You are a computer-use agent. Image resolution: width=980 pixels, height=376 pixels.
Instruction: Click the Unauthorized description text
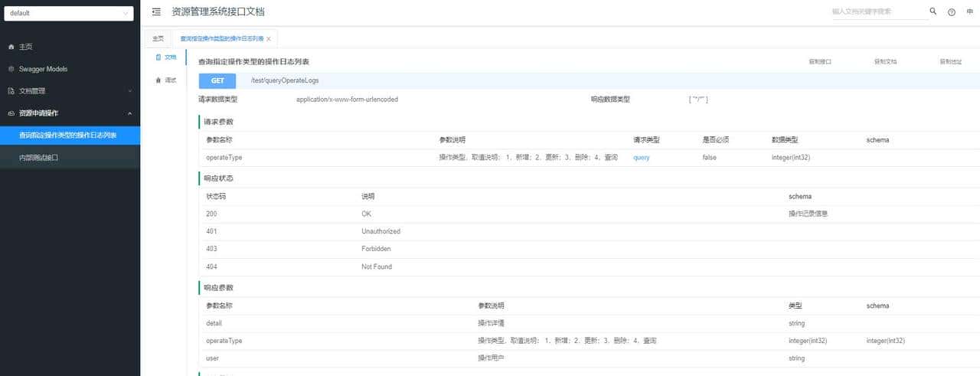click(x=381, y=231)
